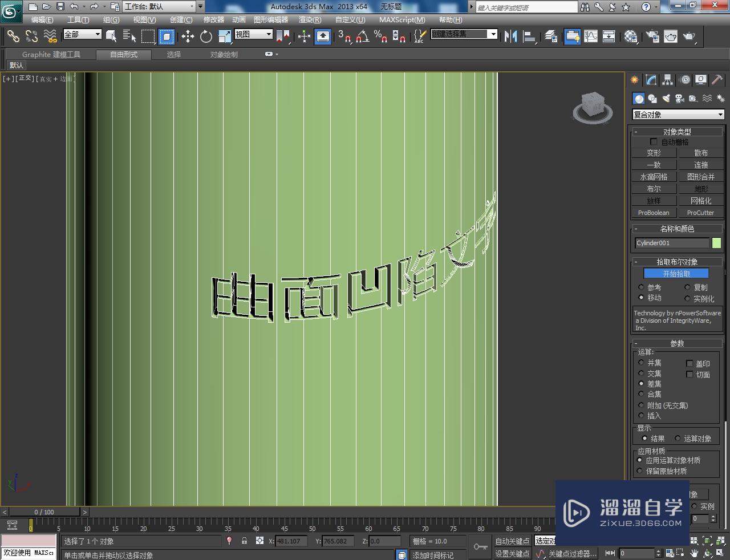Select 运算对象 display radio

[x=678, y=439]
